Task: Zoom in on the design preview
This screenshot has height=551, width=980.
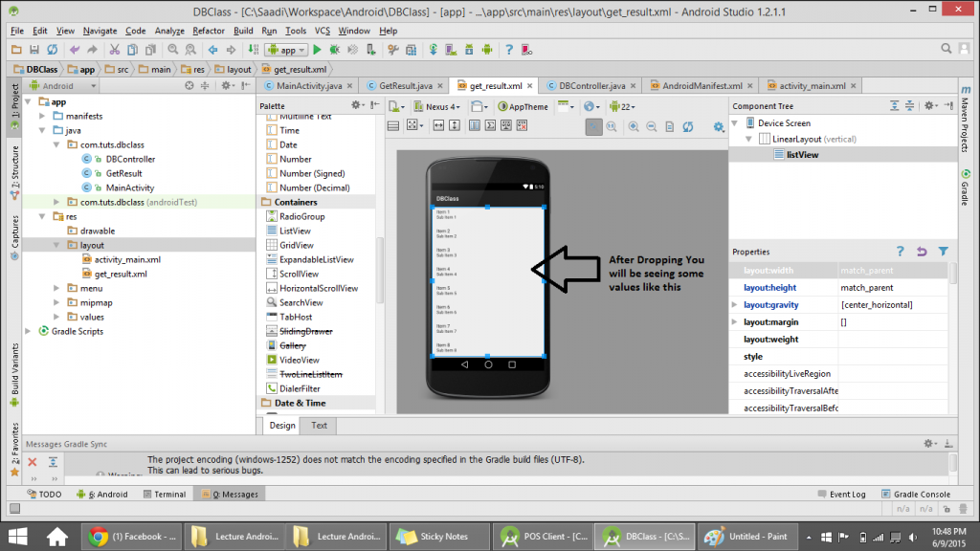Action: click(634, 126)
